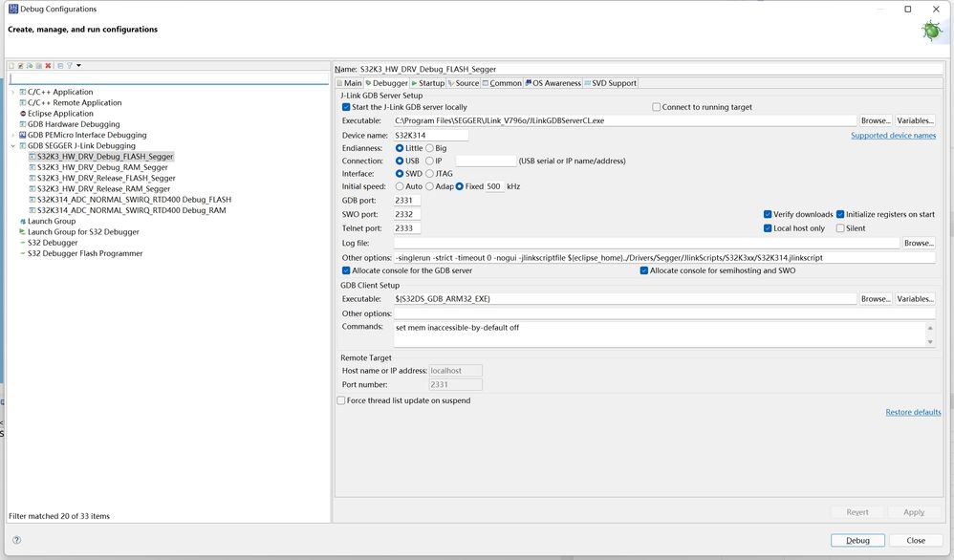Click the Debug button

point(857,540)
